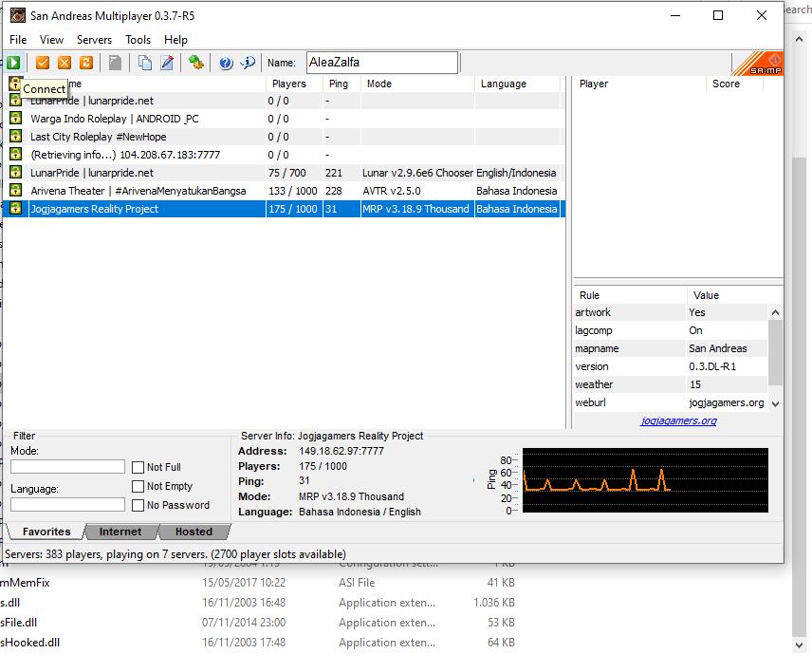Click the server address 149.18.62.97:7777
This screenshot has height=672, width=812.
pyautogui.click(x=341, y=451)
